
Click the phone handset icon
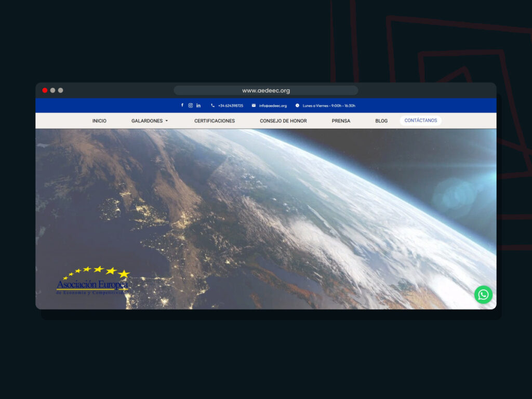pos(212,105)
